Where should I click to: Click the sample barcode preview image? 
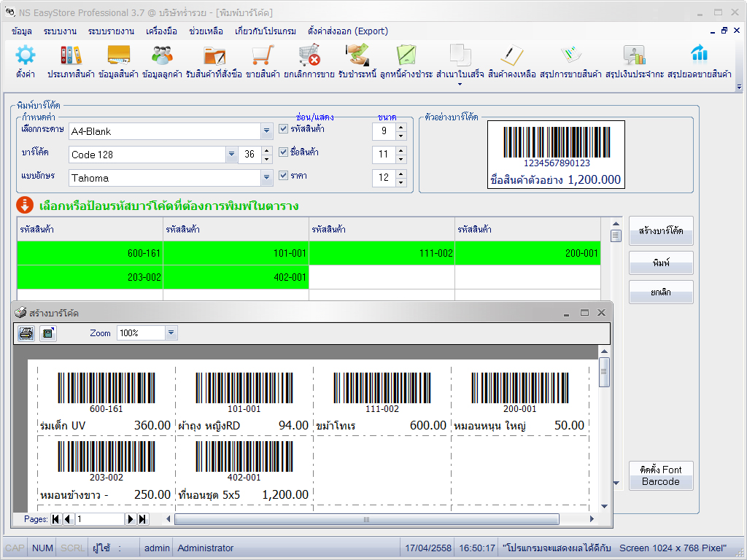tap(556, 155)
